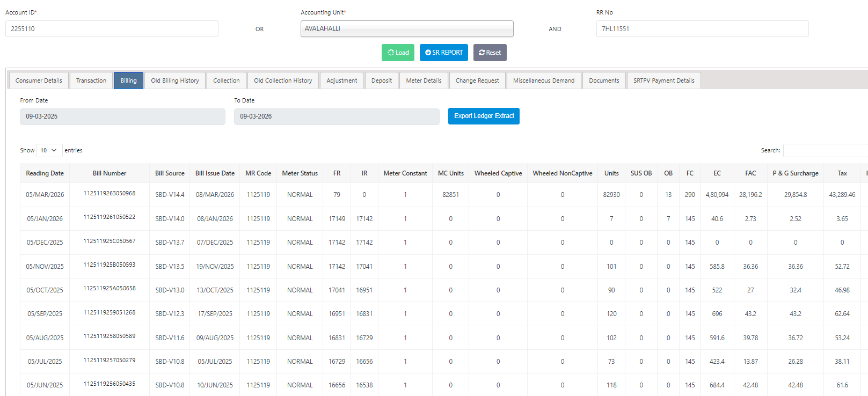Click the From Date field

point(122,116)
